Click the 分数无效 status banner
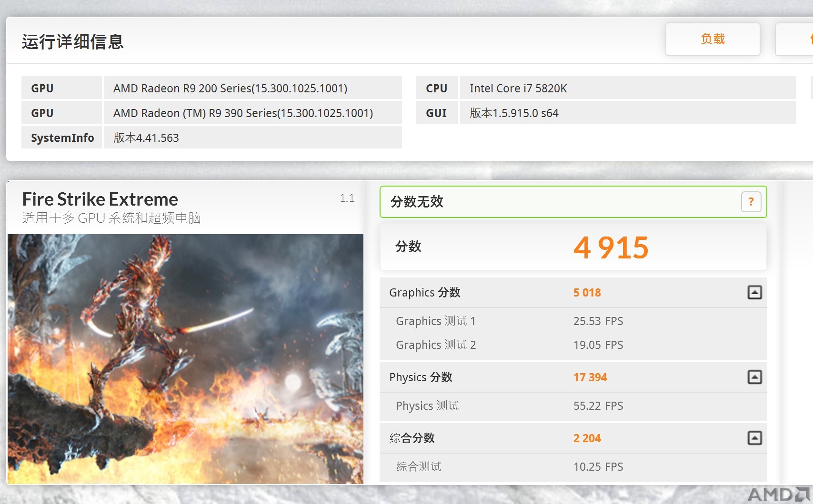The height and width of the screenshot is (504, 813). point(573,202)
